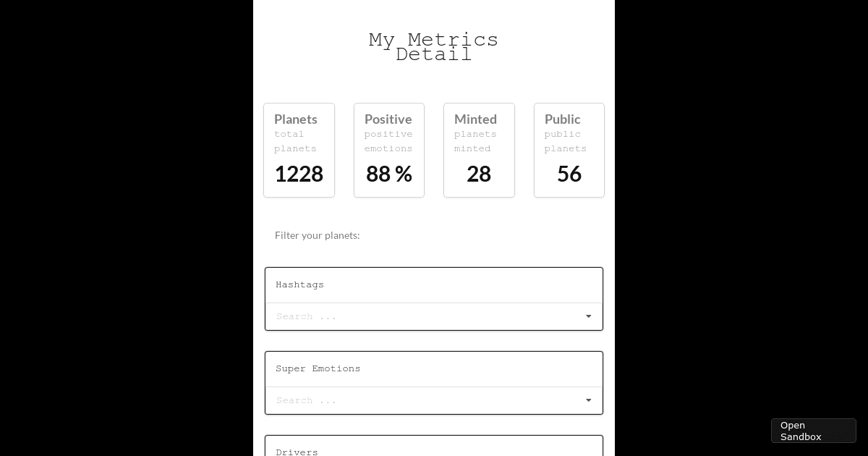Image resolution: width=868 pixels, height=456 pixels.
Task: Click the total planets count 1228
Action: point(299,174)
